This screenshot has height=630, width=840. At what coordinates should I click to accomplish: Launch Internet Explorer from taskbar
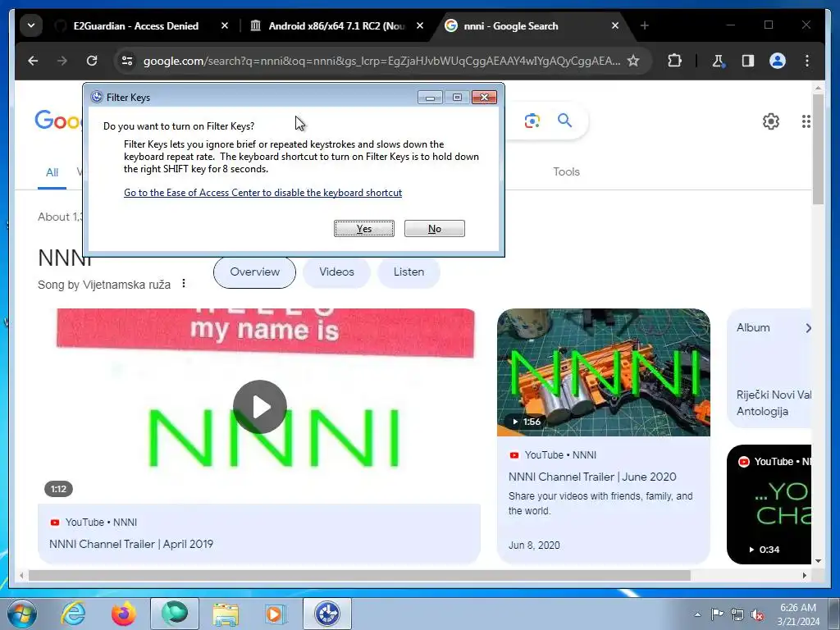(73, 614)
